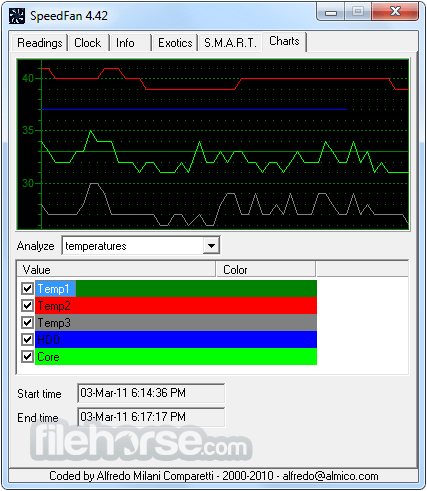Select the red Temp2 color bar
This screenshot has width=427, height=491.
point(176,306)
